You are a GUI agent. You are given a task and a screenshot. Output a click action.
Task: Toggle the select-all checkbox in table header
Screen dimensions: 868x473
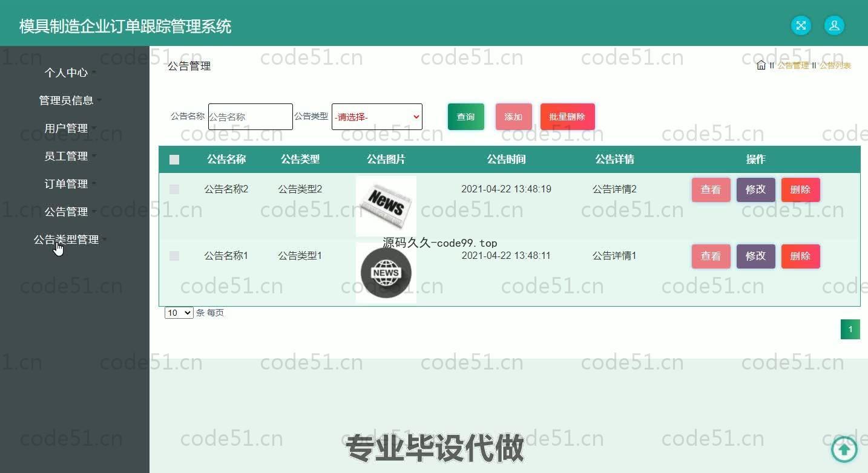(x=174, y=160)
